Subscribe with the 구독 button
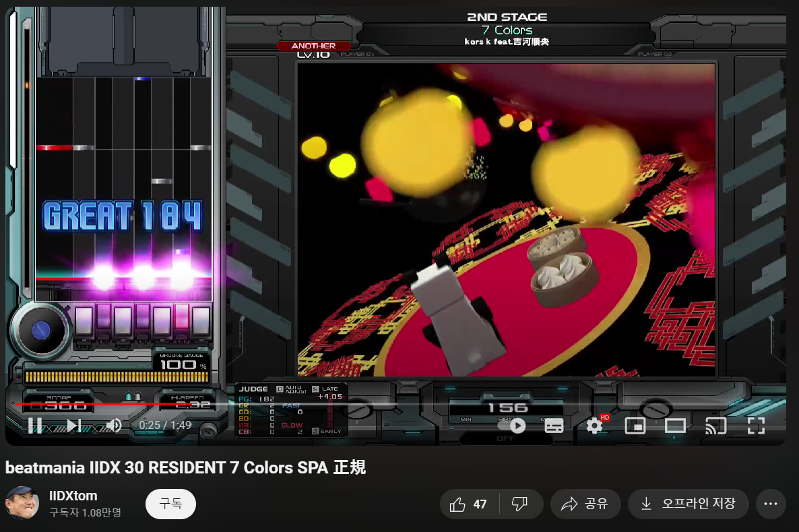The image size is (799, 532). click(170, 504)
